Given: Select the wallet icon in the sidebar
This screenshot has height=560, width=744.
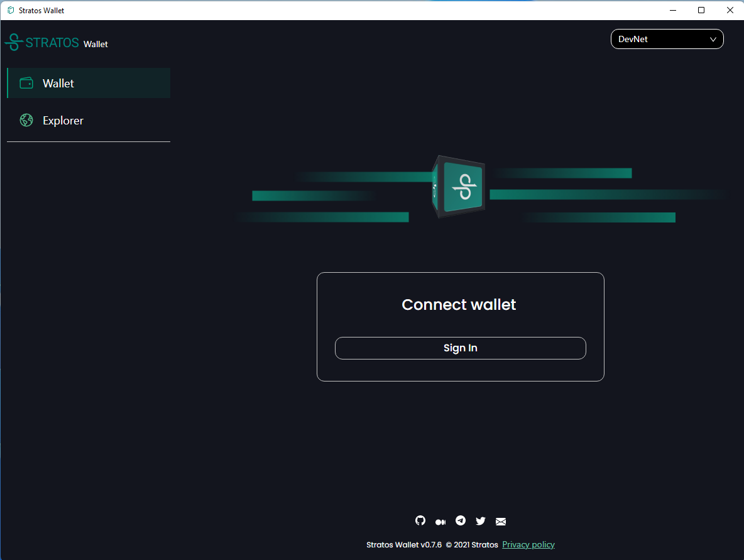Looking at the screenshot, I should (26, 82).
